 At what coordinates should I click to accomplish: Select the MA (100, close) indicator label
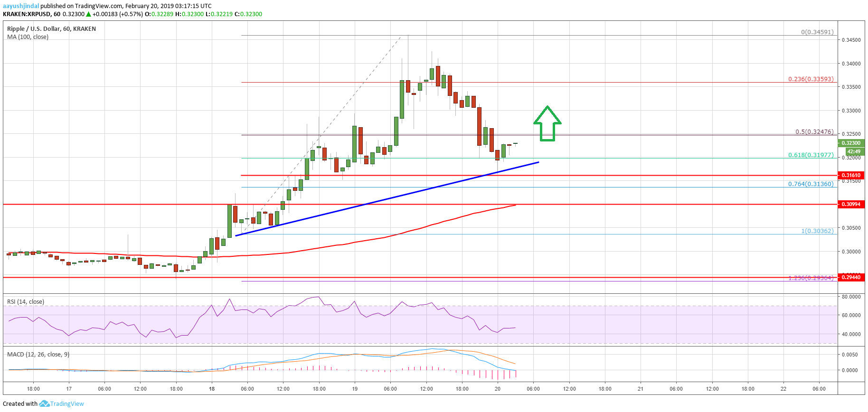pos(28,37)
